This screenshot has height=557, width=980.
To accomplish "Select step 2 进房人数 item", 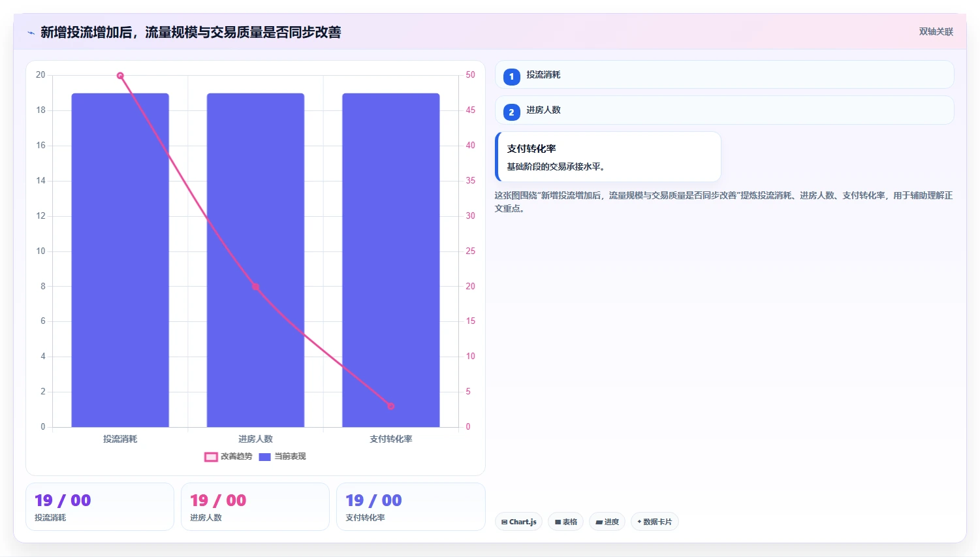I will (x=724, y=110).
